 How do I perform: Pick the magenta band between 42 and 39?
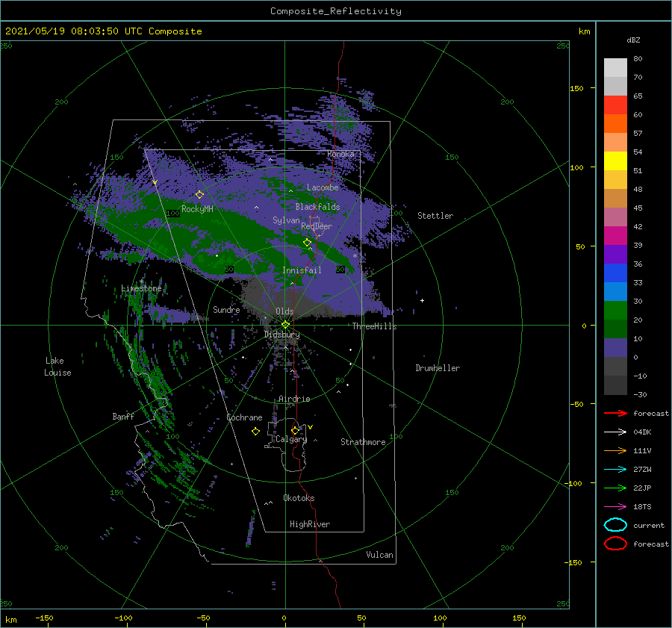click(x=615, y=235)
